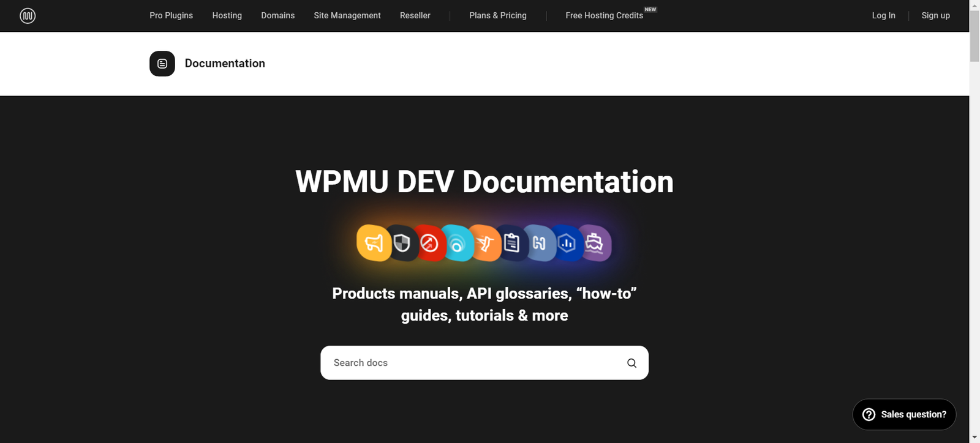Click the Log In link
The width and height of the screenshot is (980, 443).
tap(883, 15)
